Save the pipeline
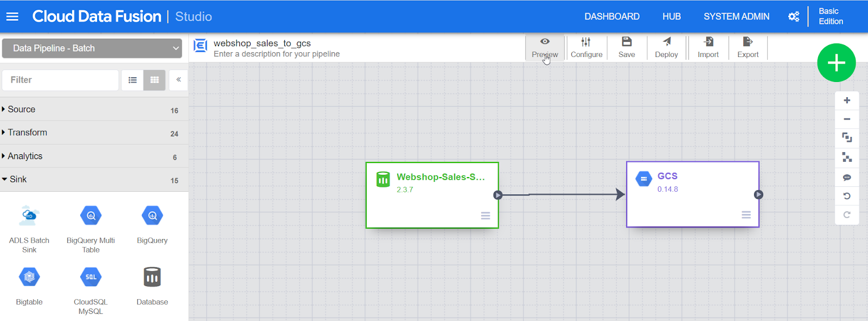 click(627, 47)
